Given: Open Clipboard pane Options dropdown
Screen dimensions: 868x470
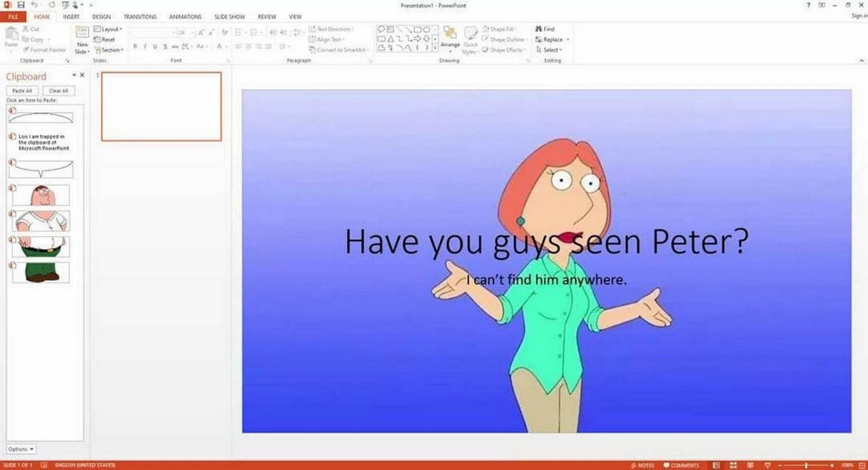Looking at the screenshot, I should (x=21, y=449).
